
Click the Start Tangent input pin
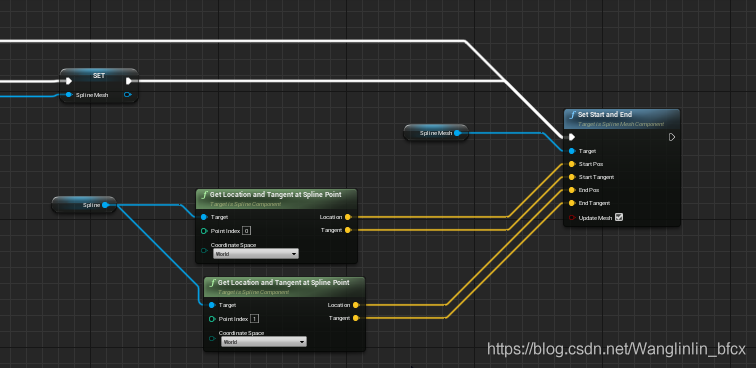click(572, 177)
